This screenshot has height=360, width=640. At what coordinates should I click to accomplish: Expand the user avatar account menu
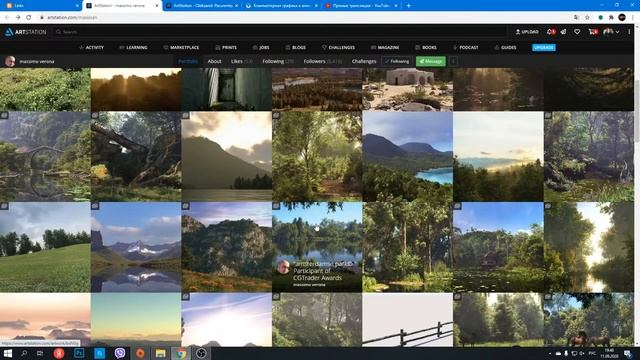[x=611, y=32]
